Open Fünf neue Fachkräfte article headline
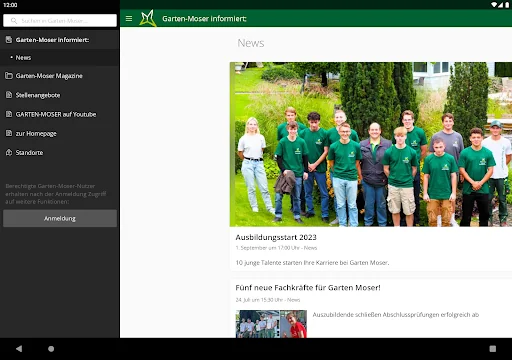 pyautogui.click(x=308, y=288)
